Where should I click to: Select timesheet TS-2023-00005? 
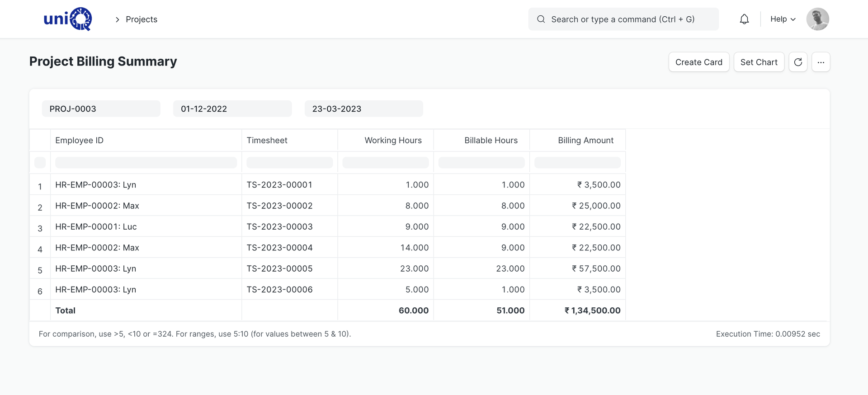279,268
